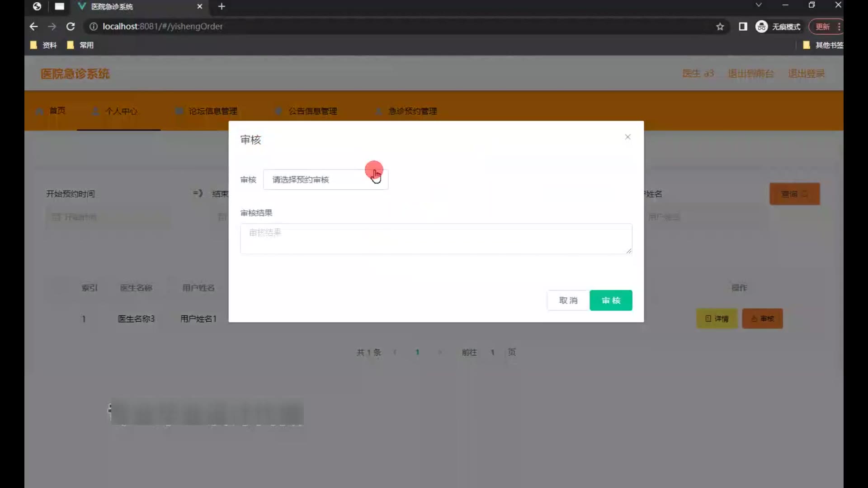This screenshot has height=488, width=868.
Task: Click the 更新 browser update button
Action: click(x=822, y=27)
